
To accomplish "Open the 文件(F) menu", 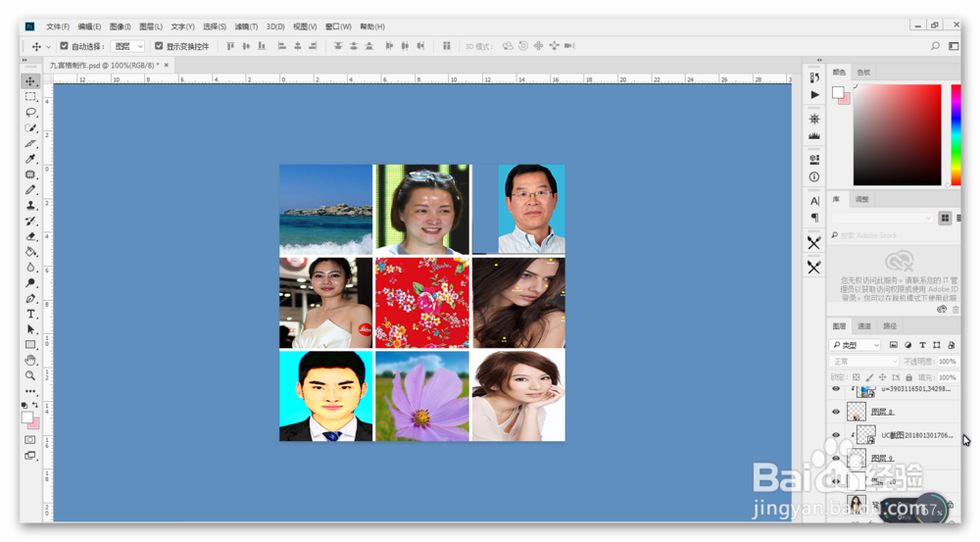I will click(x=58, y=26).
